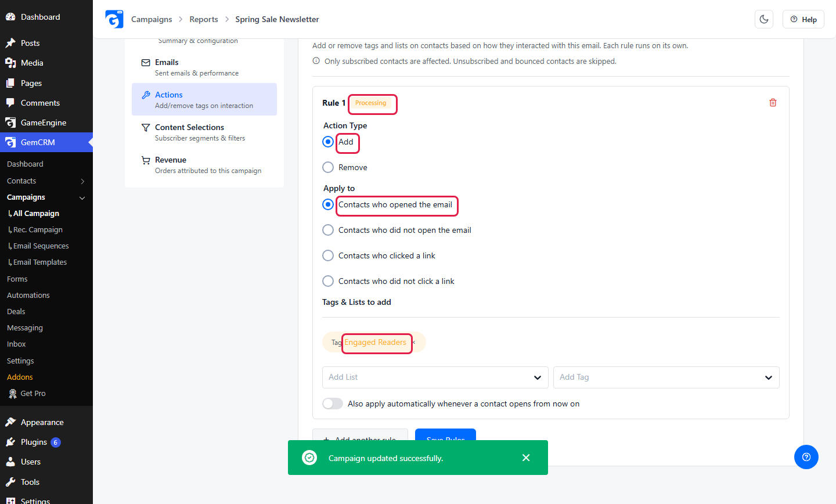The width and height of the screenshot is (836, 504).
Task: Select the Add action type radio
Action: pos(328,142)
